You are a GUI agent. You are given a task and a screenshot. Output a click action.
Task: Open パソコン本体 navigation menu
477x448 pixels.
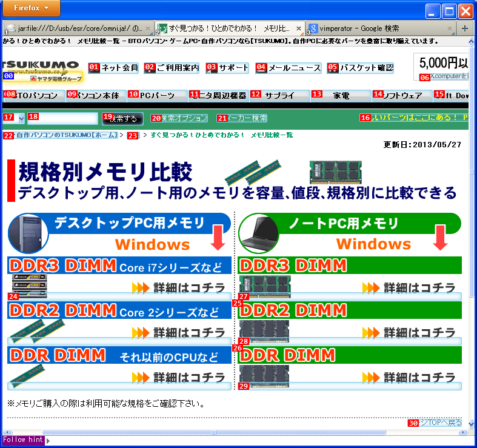point(96,96)
